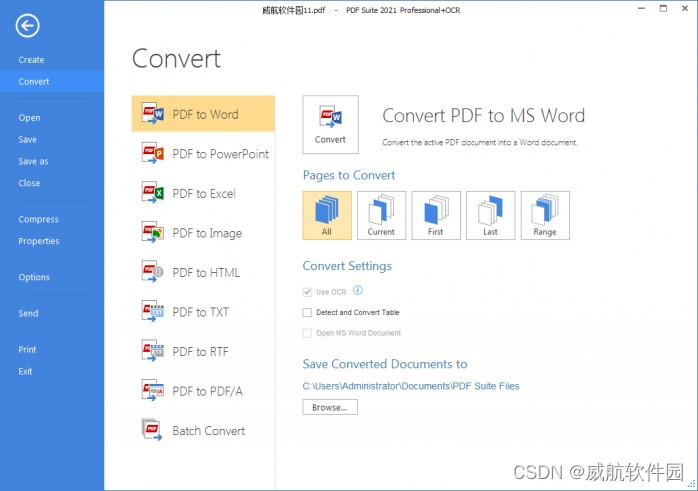Select the PDF to RTF icon

pyautogui.click(x=153, y=351)
